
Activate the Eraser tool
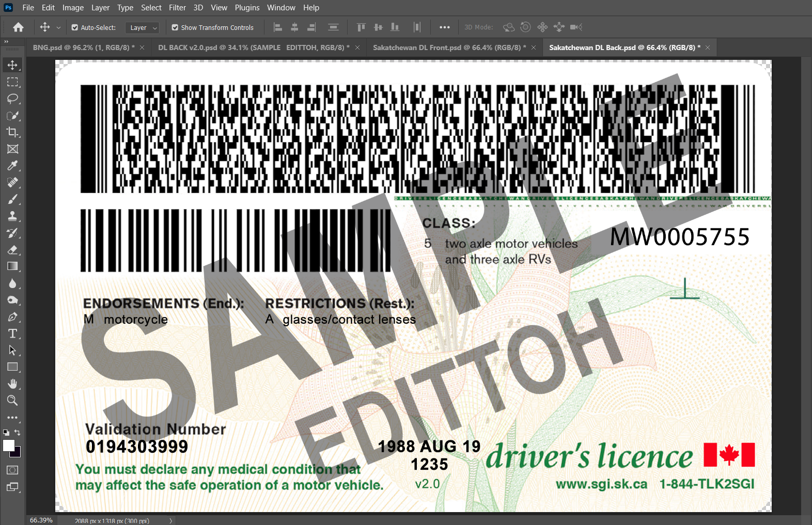coord(12,250)
